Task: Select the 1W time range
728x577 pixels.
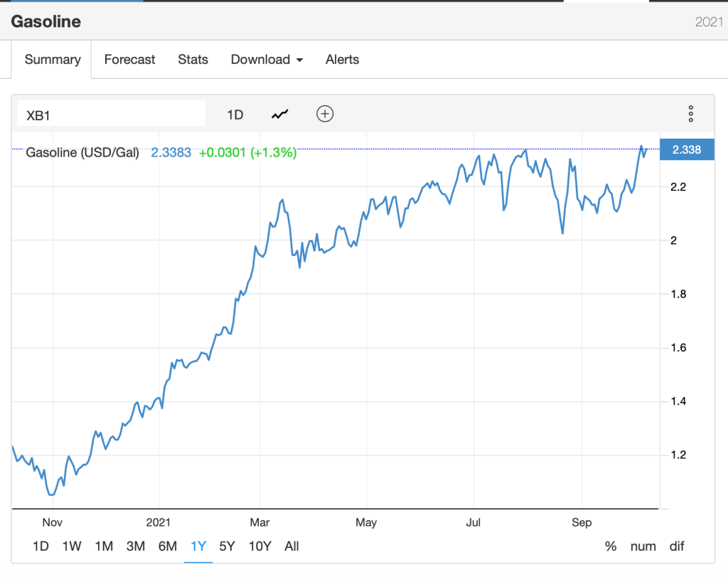Action: tap(72, 546)
